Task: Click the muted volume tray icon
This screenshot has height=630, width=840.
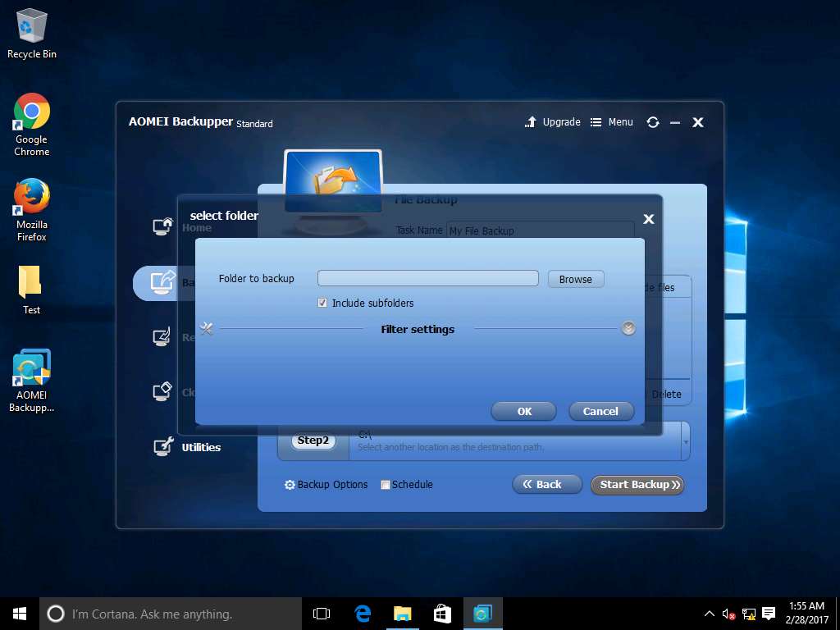Action: [728, 614]
